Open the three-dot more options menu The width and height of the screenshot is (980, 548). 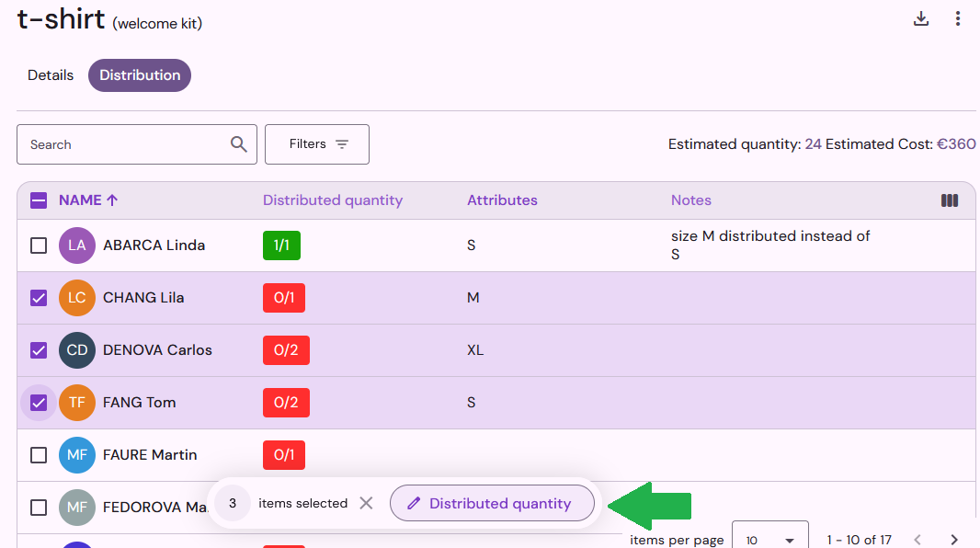pos(958,18)
